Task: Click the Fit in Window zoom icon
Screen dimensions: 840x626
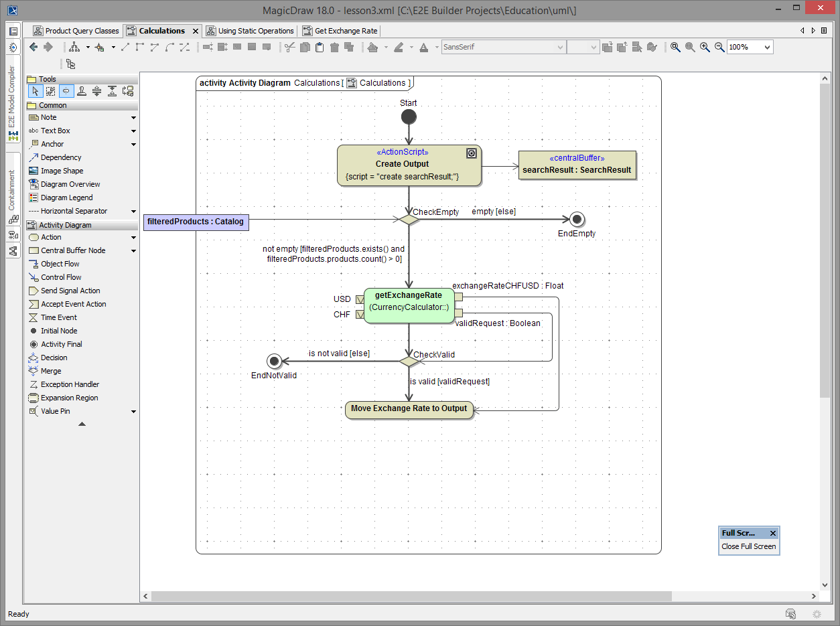Action: 675,47
